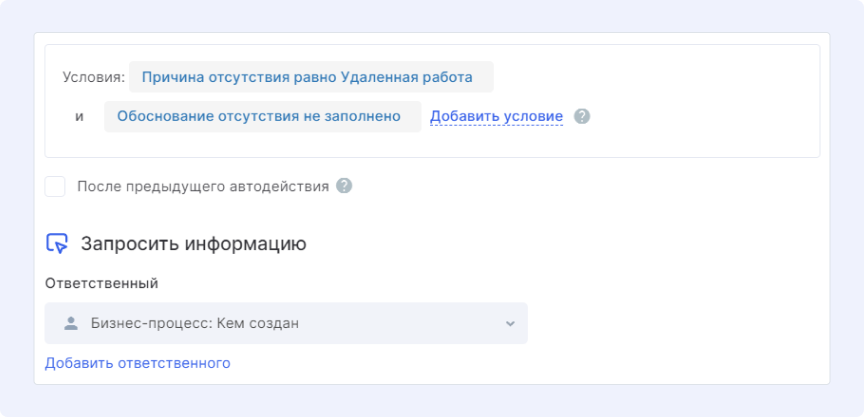The image size is (864, 417).
Task: Click the Добавить условие link
Action: point(496,116)
